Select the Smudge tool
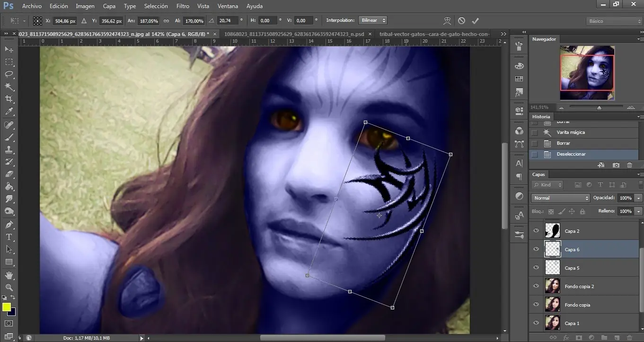 [9, 199]
